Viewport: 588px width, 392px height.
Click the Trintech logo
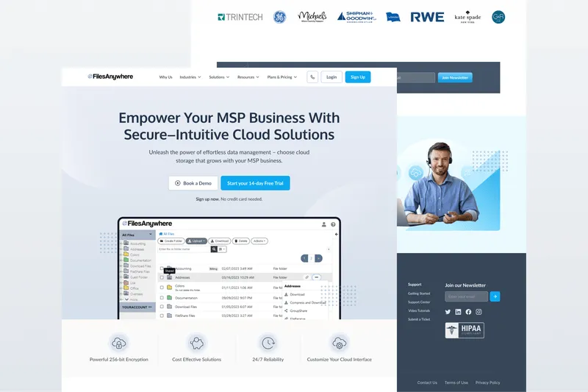click(240, 17)
